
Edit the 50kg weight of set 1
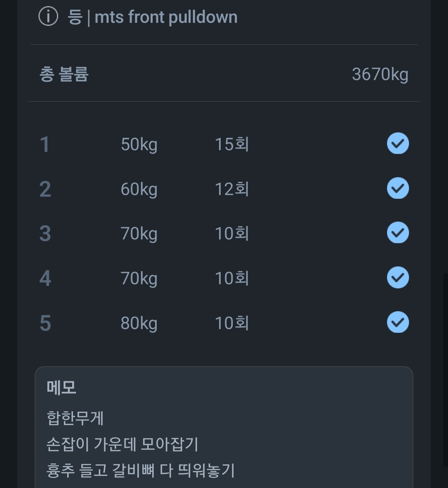point(138,144)
